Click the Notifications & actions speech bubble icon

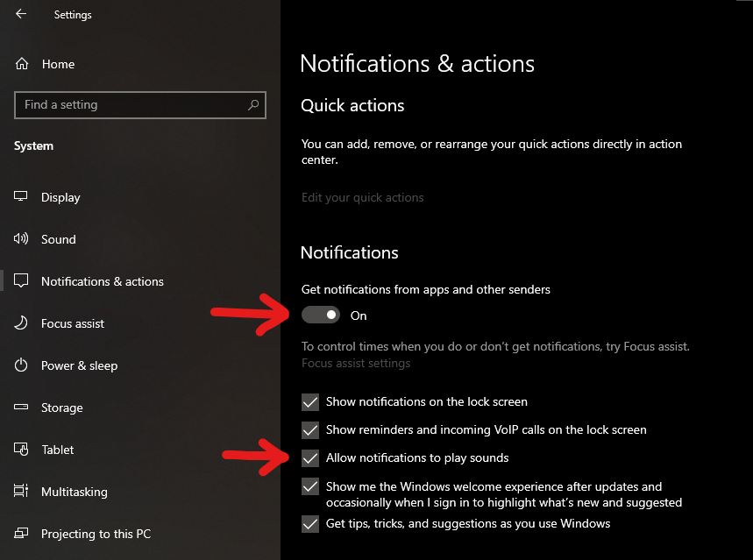click(x=21, y=280)
